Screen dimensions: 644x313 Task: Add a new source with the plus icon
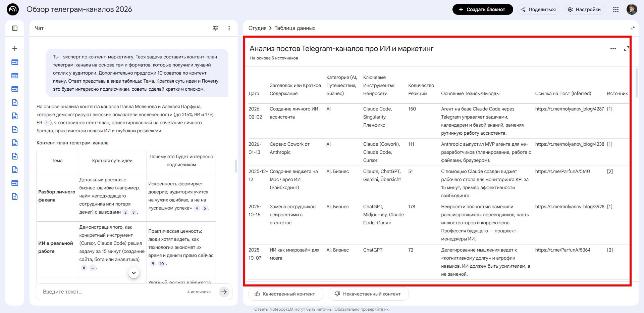(x=15, y=48)
